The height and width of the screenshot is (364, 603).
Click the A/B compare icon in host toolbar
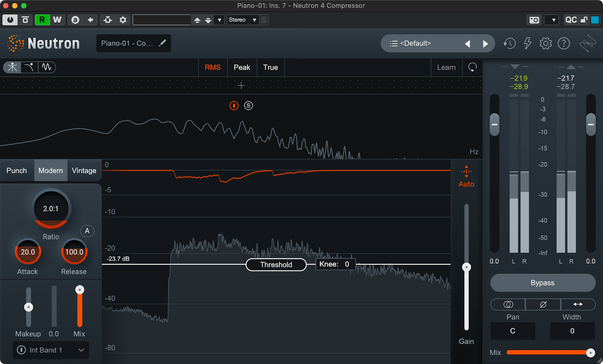coord(25,20)
